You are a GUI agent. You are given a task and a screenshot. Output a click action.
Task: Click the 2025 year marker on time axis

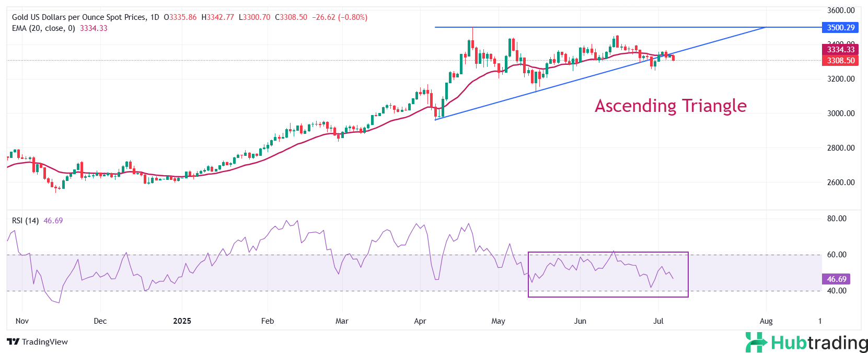coord(182,321)
